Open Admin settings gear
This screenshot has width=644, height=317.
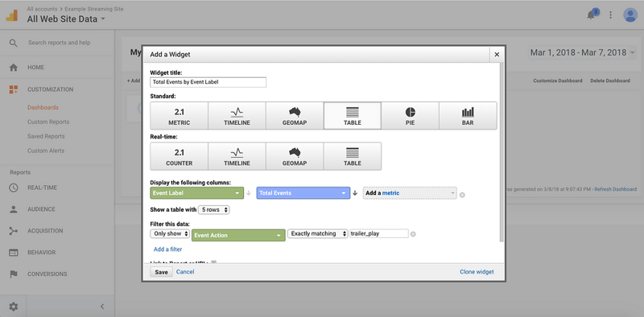click(x=14, y=307)
